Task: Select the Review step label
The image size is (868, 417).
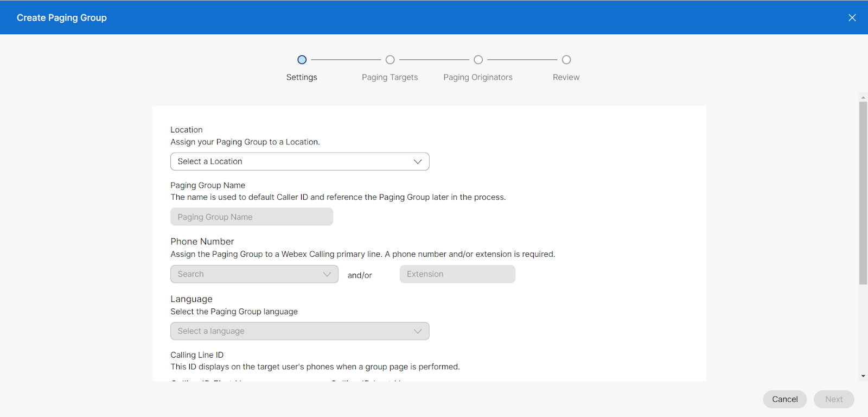Action: pos(566,77)
